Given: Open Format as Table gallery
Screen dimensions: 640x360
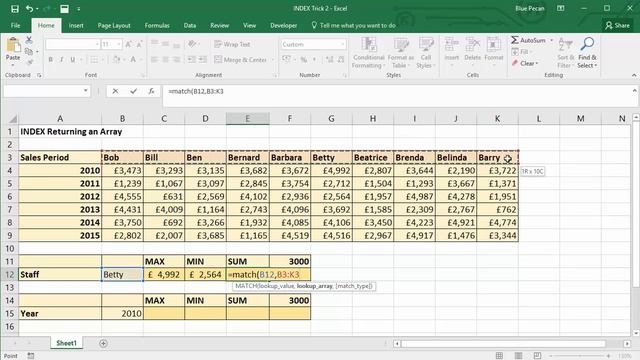Looking at the screenshot, I should tap(400, 53).
